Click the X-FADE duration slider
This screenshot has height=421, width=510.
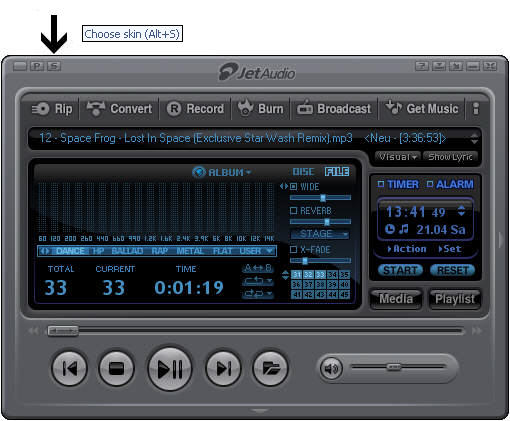click(320, 261)
